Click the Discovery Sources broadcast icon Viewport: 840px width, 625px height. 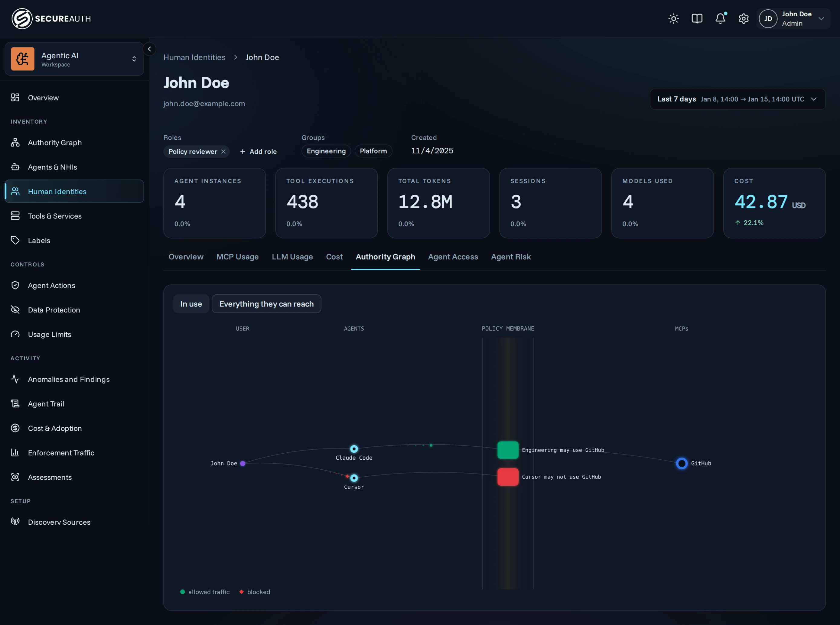[15, 522]
